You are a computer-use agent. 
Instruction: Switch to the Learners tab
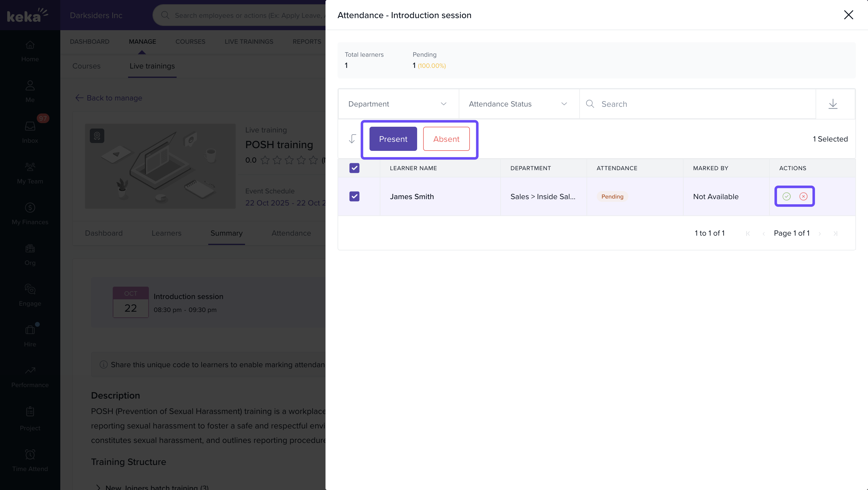[x=166, y=233]
